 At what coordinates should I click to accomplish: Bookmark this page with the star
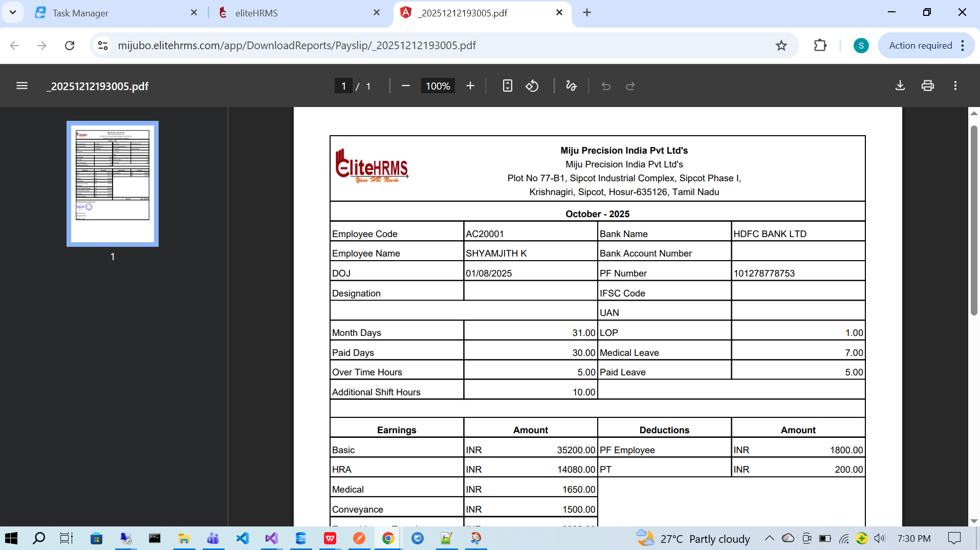(x=781, y=46)
